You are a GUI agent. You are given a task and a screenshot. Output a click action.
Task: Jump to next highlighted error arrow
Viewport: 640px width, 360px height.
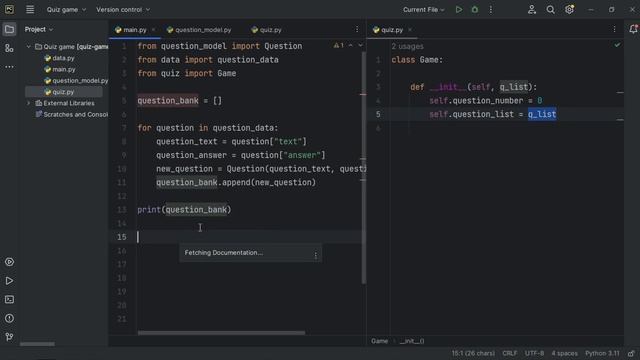pyautogui.click(x=360, y=45)
